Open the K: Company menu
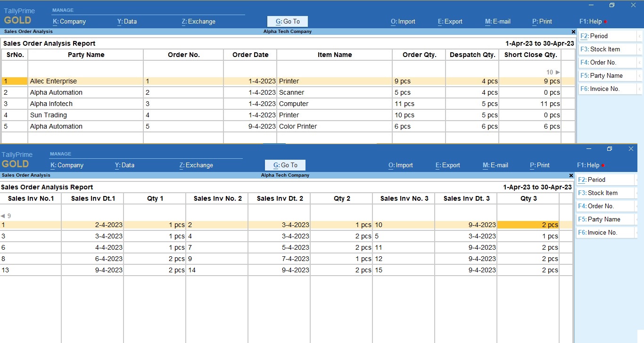This screenshot has width=644, height=343. pyautogui.click(x=69, y=21)
